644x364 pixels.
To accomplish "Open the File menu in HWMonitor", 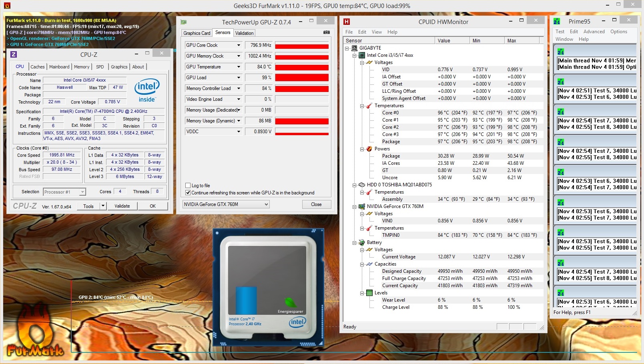I will [x=349, y=32].
